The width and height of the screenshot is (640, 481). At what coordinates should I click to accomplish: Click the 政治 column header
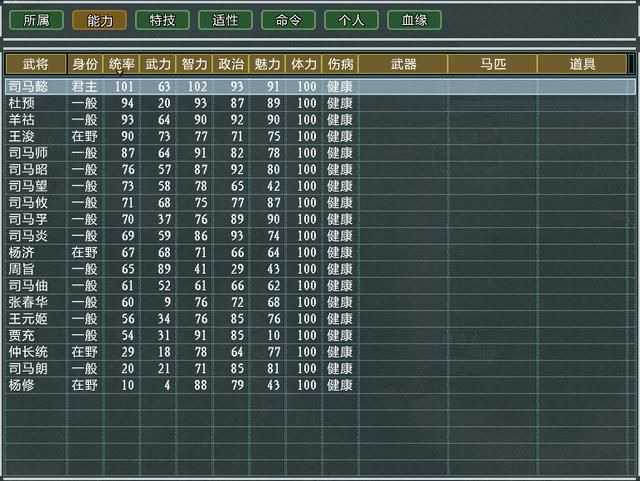tap(231, 64)
